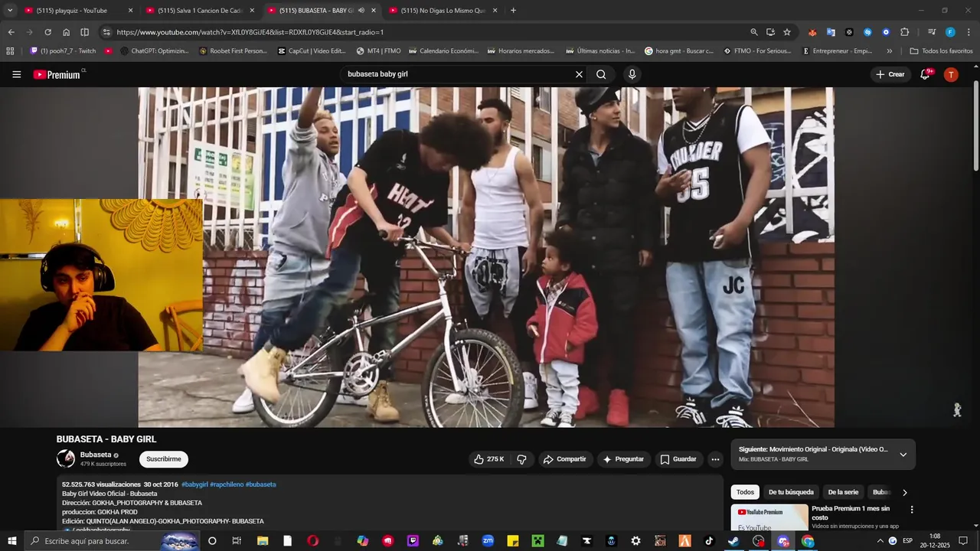Switch to playquiz - YouTube tab
This screenshot has width=980, height=551.
(77, 11)
